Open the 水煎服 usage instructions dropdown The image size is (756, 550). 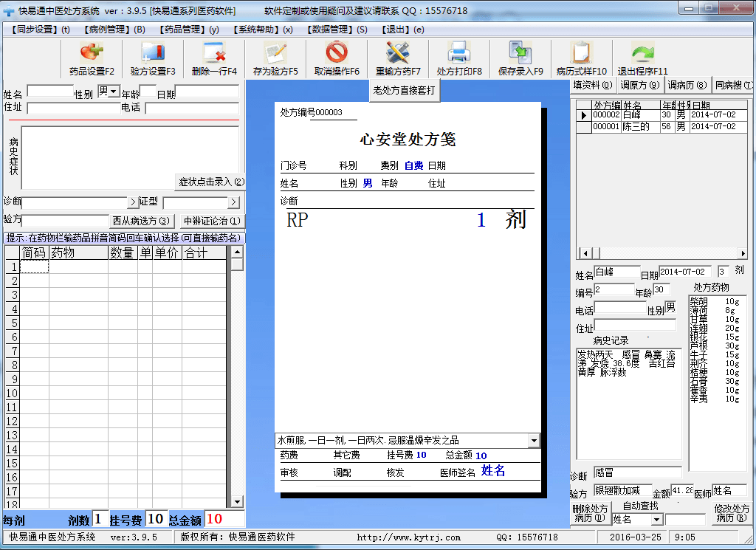point(534,440)
